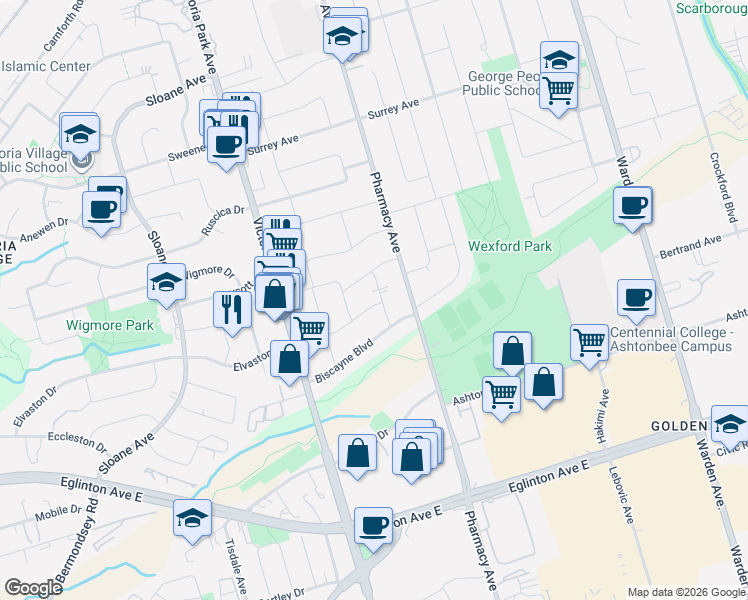The width and height of the screenshot is (748, 600).
Task: Click the coffee marker on Eglinton Ave E at Victoria Park
Action: coord(374,528)
